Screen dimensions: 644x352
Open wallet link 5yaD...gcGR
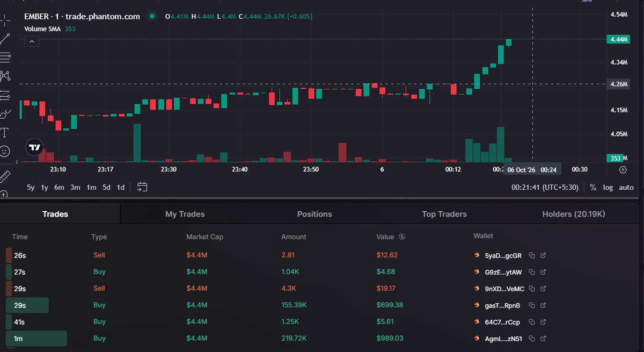(503, 255)
